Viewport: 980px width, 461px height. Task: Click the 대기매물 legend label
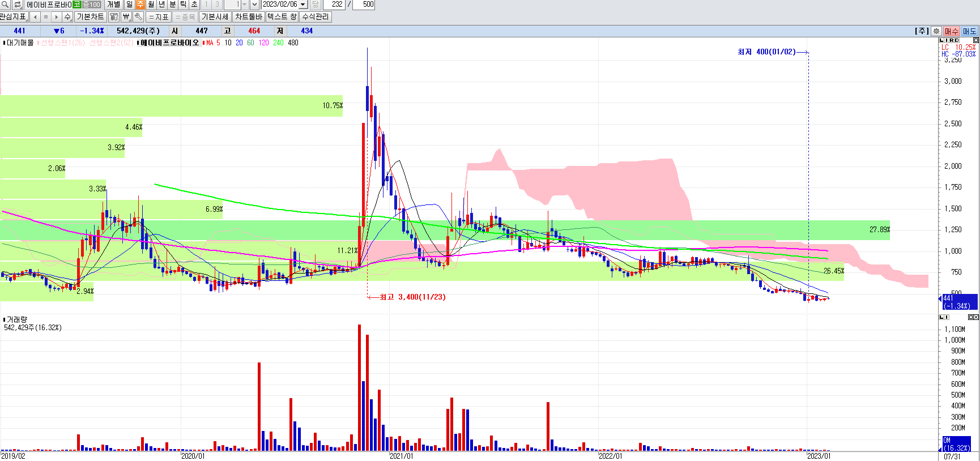(19, 42)
